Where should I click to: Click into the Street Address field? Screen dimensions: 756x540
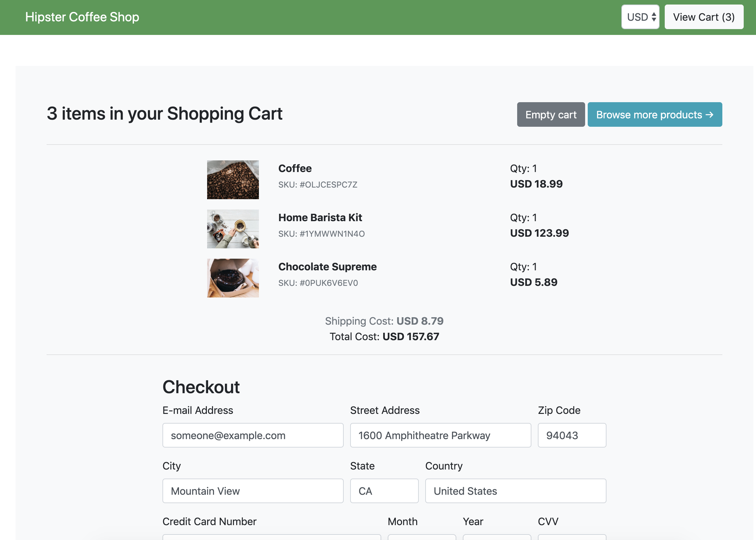click(x=440, y=435)
